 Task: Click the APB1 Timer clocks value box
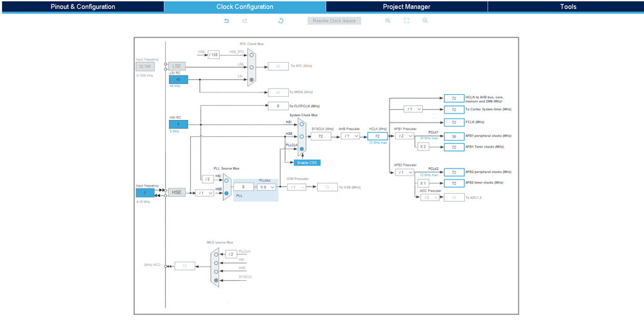[454, 147]
